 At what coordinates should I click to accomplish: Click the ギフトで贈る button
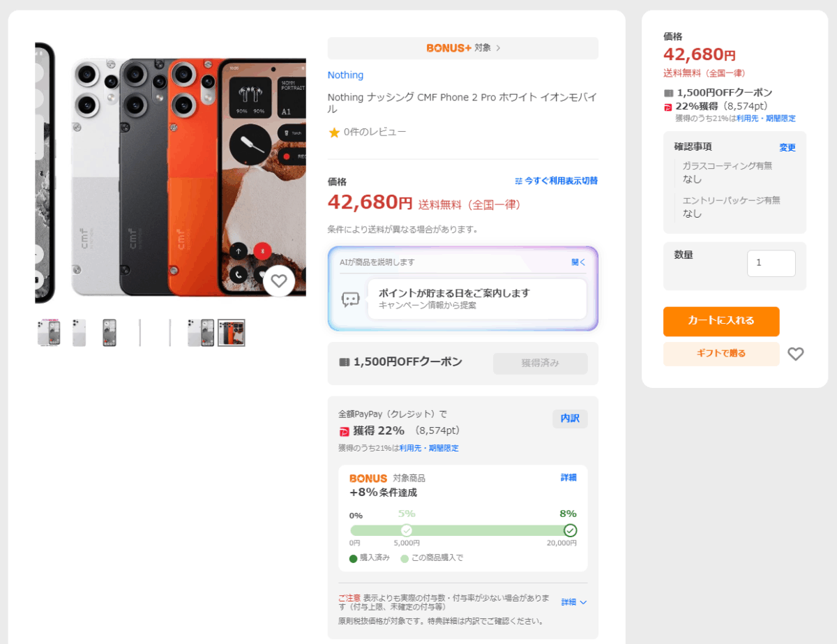pyautogui.click(x=721, y=354)
